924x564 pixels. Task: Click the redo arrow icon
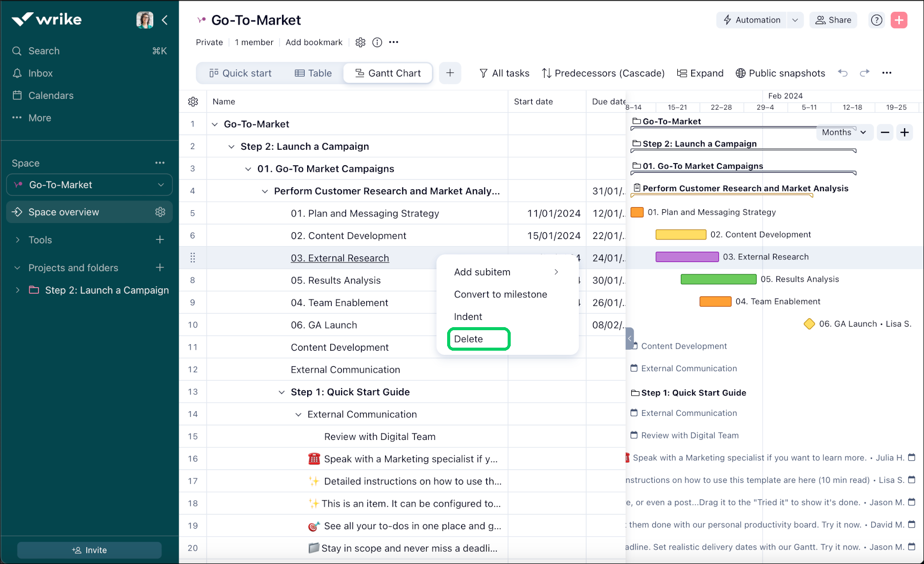click(865, 73)
